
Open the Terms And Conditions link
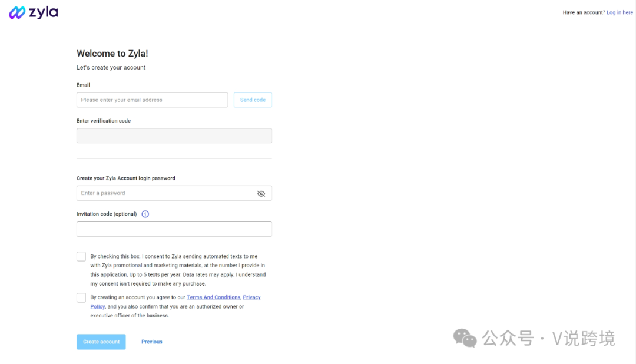tap(213, 297)
